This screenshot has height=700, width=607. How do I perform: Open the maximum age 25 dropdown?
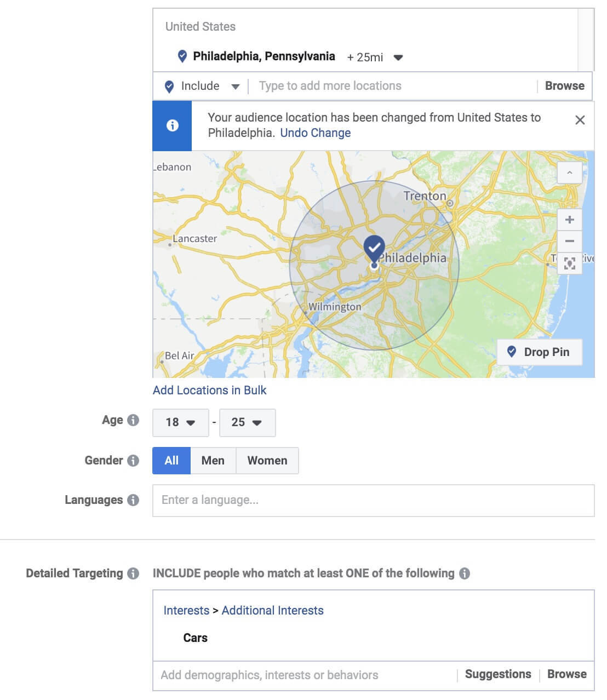click(x=247, y=422)
